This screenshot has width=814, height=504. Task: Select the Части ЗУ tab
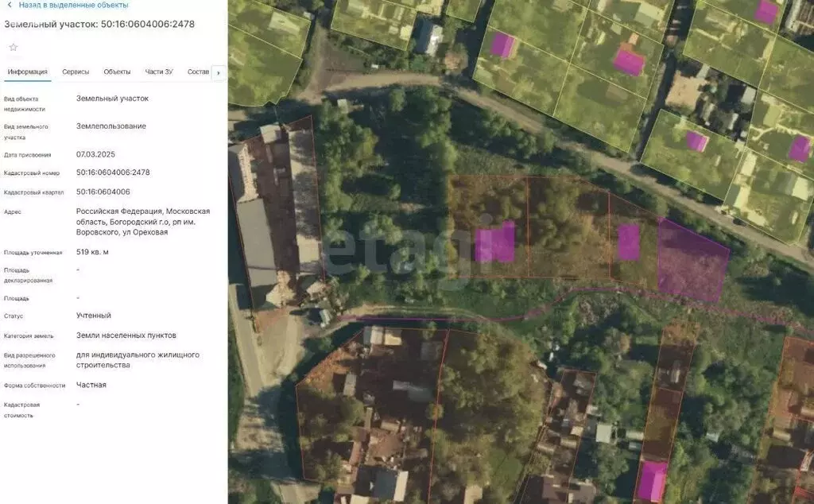159,72
